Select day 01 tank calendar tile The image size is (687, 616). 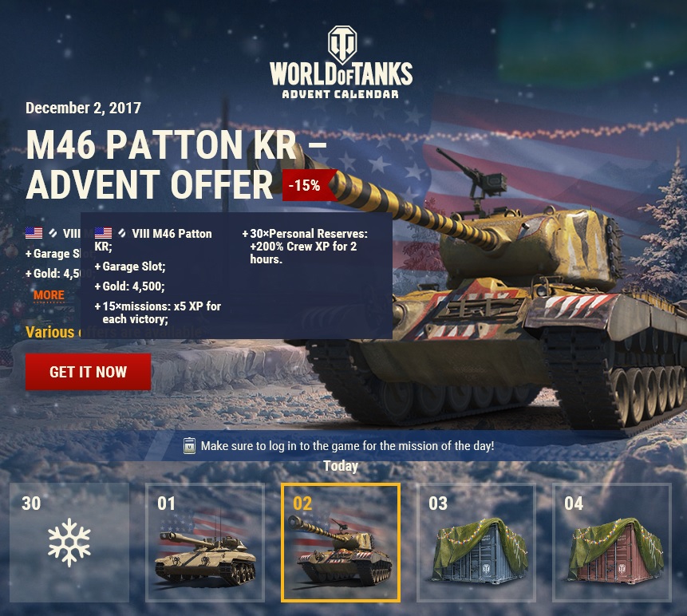pyautogui.click(x=205, y=543)
